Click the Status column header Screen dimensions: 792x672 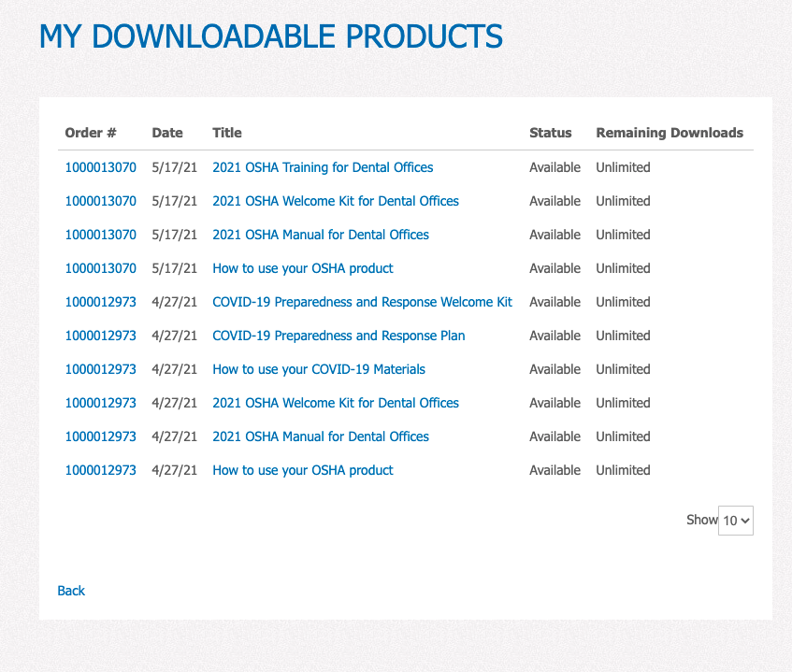pyautogui.click(x=550, y=133)
